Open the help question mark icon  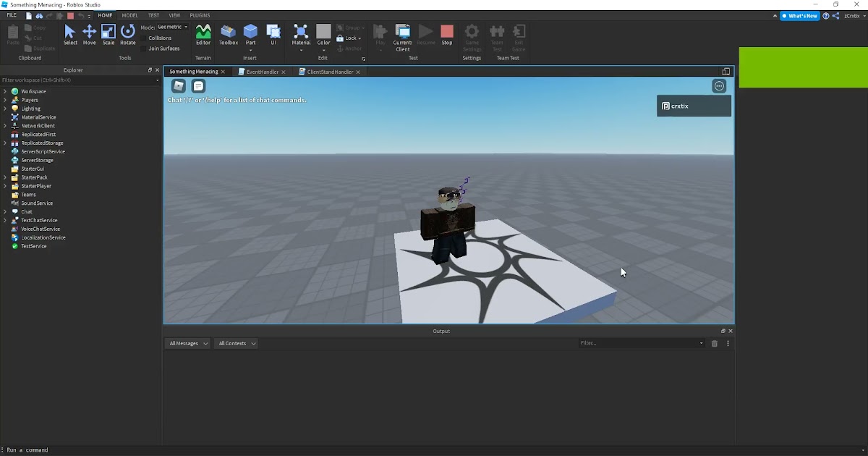click(x=826, y=16)
